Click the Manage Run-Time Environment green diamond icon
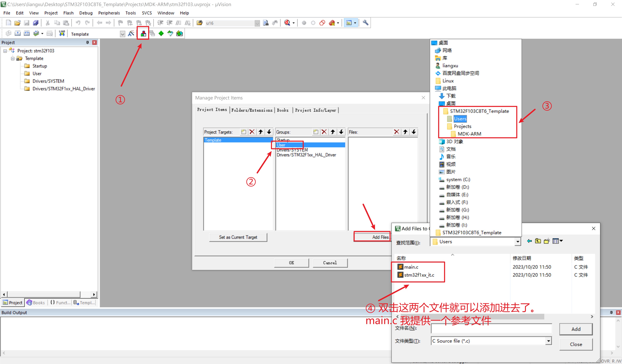This screenshot has height=364, width=622. 161,33
